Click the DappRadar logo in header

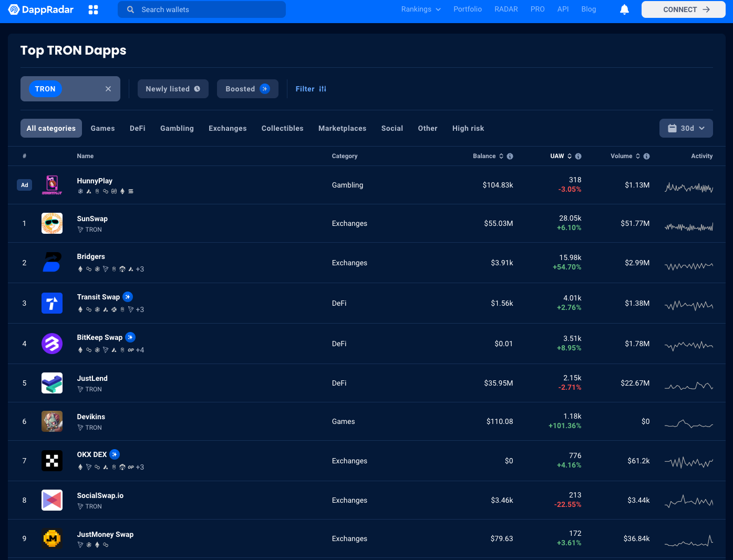tap(41, 9)
